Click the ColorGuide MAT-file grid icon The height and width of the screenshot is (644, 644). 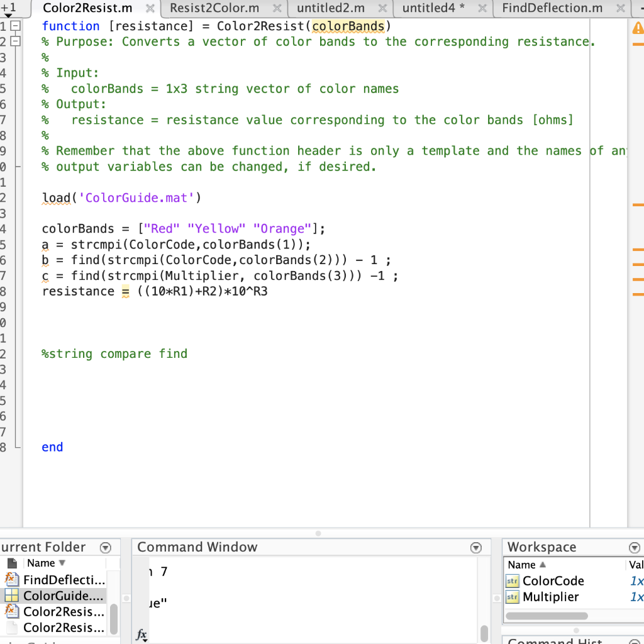coord(11,596)
